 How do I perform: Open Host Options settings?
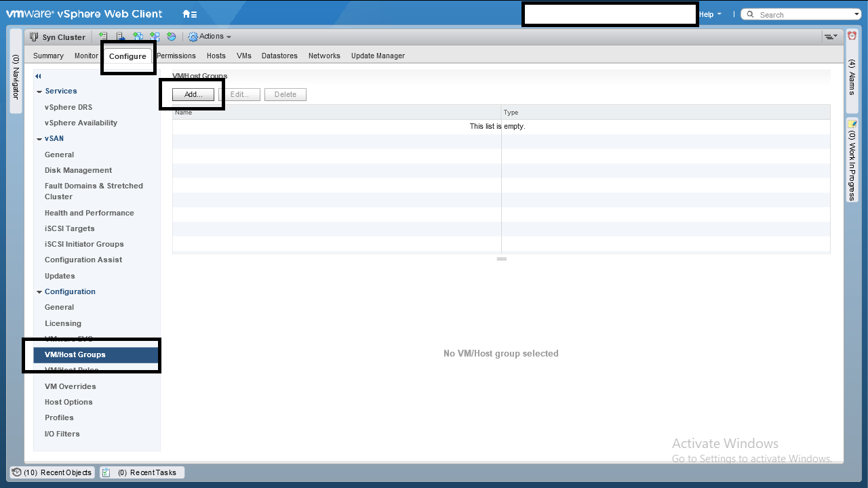tap(68, 402)
